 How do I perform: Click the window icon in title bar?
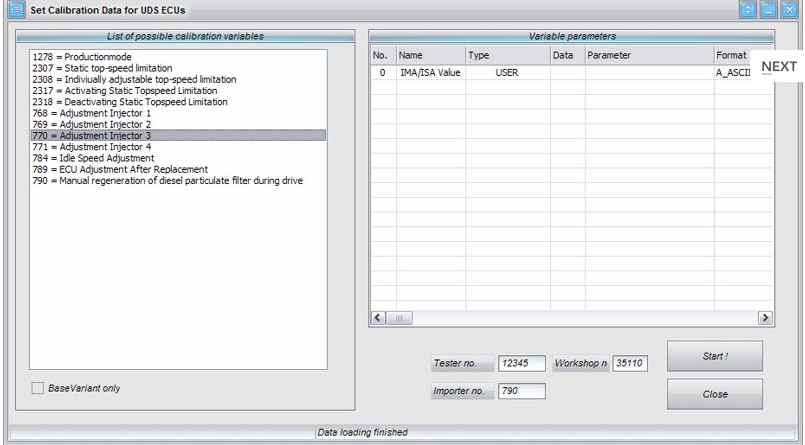[14, 10]
